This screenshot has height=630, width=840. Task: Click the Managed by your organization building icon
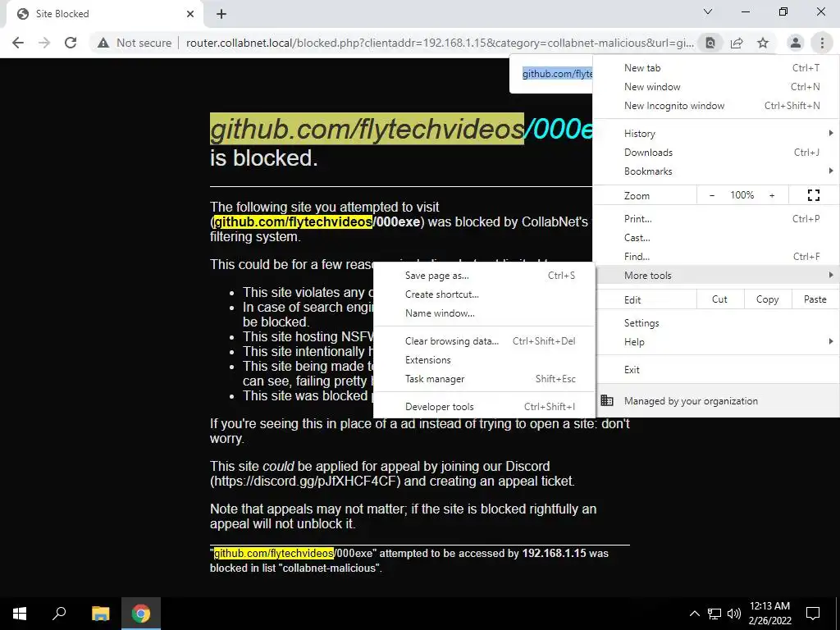click(x=607, y=400)
